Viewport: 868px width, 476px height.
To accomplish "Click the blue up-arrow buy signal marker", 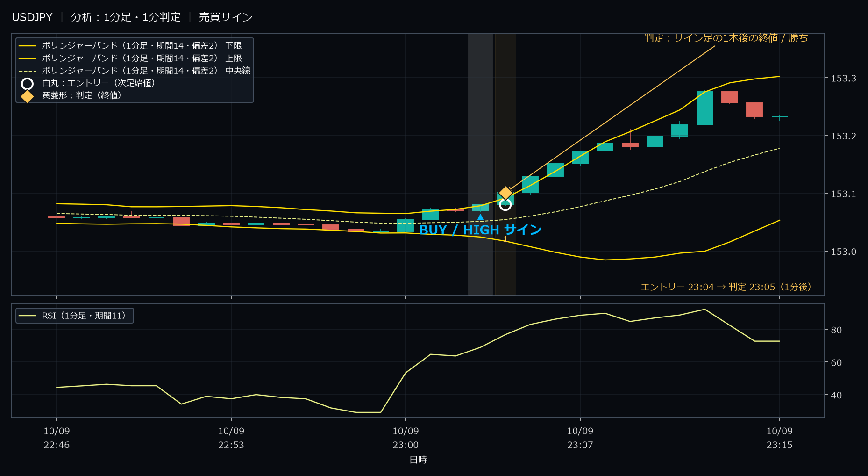I will click(480, 217).
